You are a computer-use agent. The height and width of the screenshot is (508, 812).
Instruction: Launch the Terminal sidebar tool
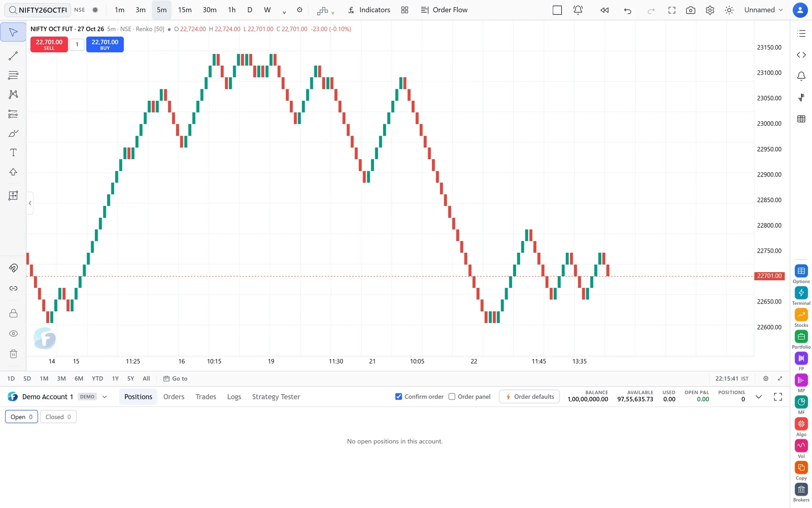coord(801,296)
